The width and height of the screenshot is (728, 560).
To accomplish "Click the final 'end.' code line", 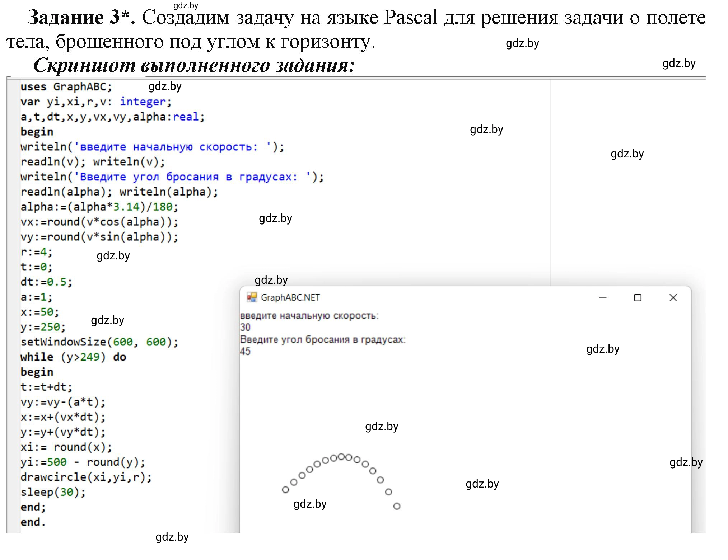I will coord(33,522).
